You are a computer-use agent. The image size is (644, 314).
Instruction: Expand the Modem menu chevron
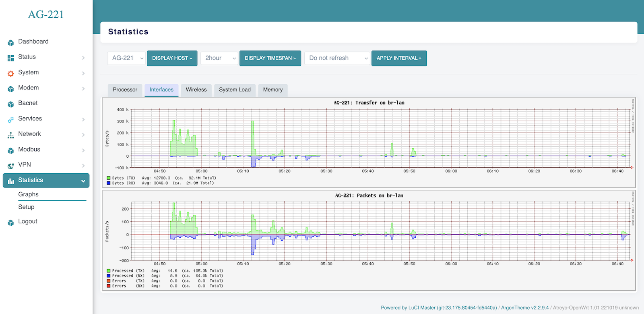pyautogui.click(x=83, y=89)
